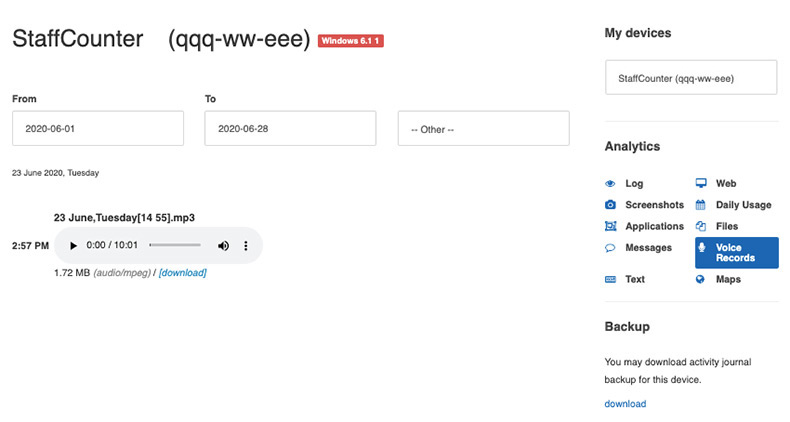Screen dimensions: 790x422
Task: Click the red Windows 6.1 1 badge
Action: 351,41
